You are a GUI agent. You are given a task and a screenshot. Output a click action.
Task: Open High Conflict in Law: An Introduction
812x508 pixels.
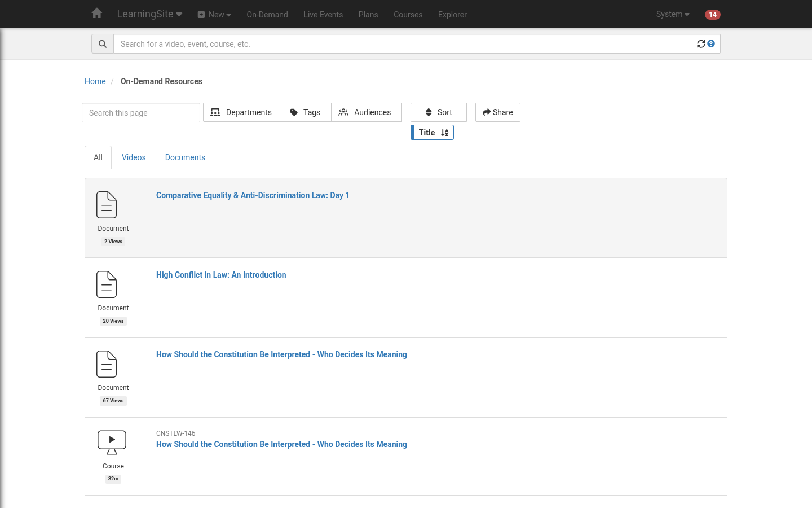(x=221, y=275)
